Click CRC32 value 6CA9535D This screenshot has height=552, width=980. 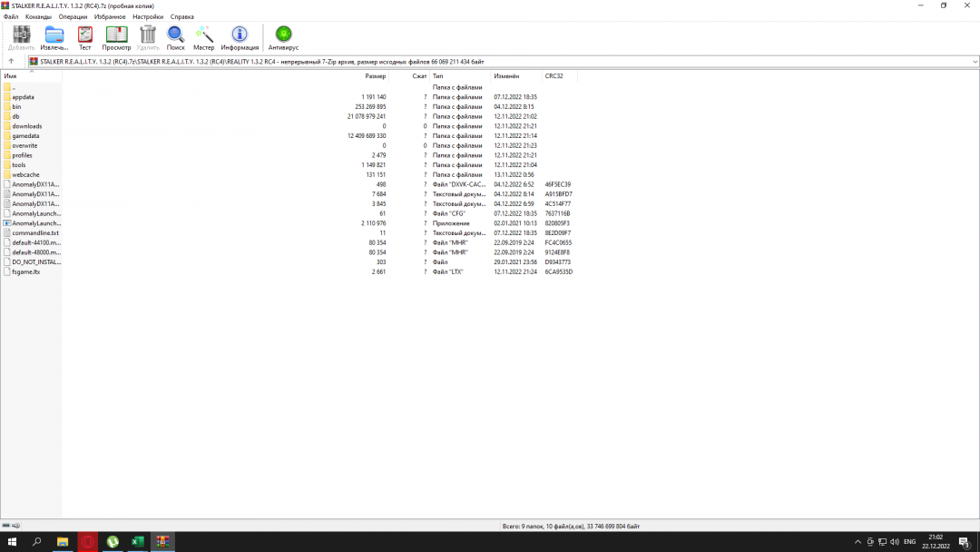coord(558,272)
